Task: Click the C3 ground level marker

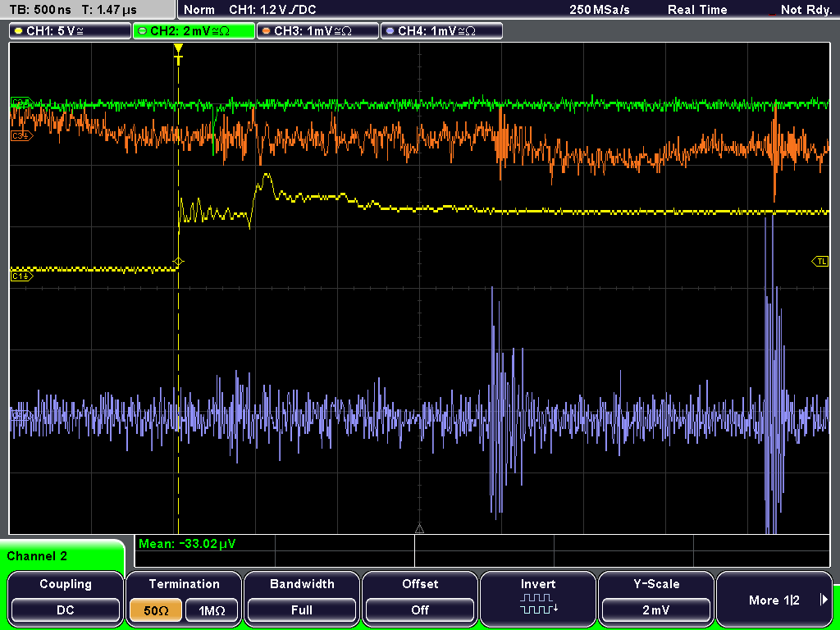Action: [x=22, y=136]
